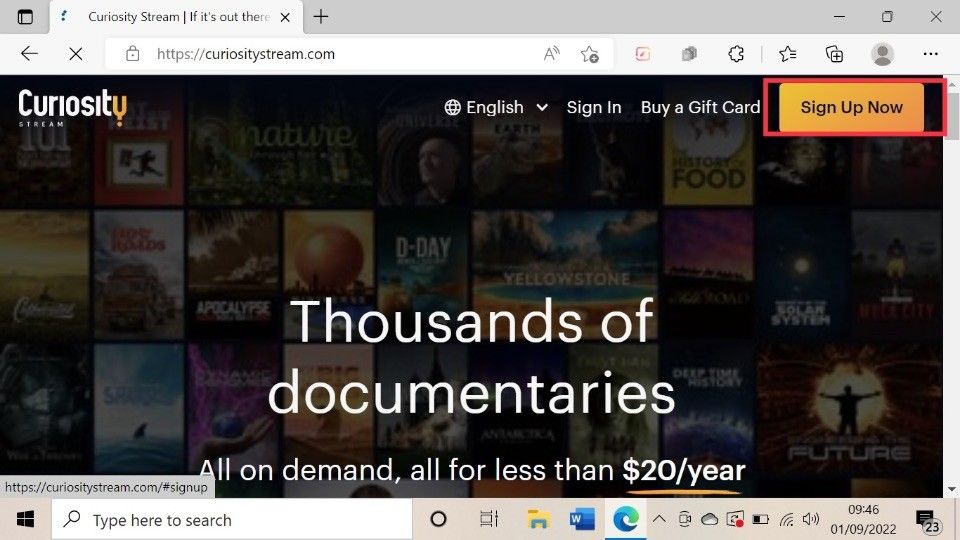Open the OneDrive cloud tray icon
The width and height of the screenshot is (960, 540).
(709, 520)
